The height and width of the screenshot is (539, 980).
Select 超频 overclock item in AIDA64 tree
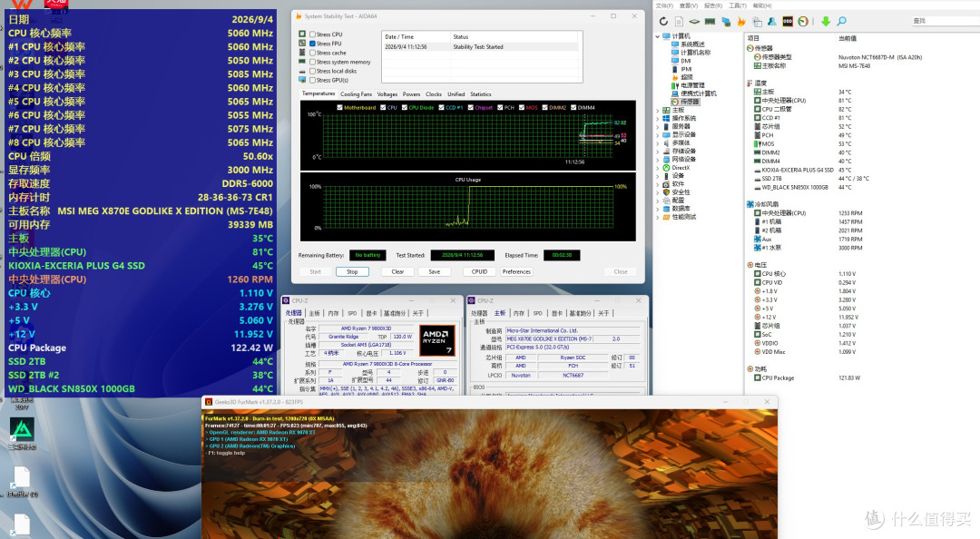click(687, 77)
